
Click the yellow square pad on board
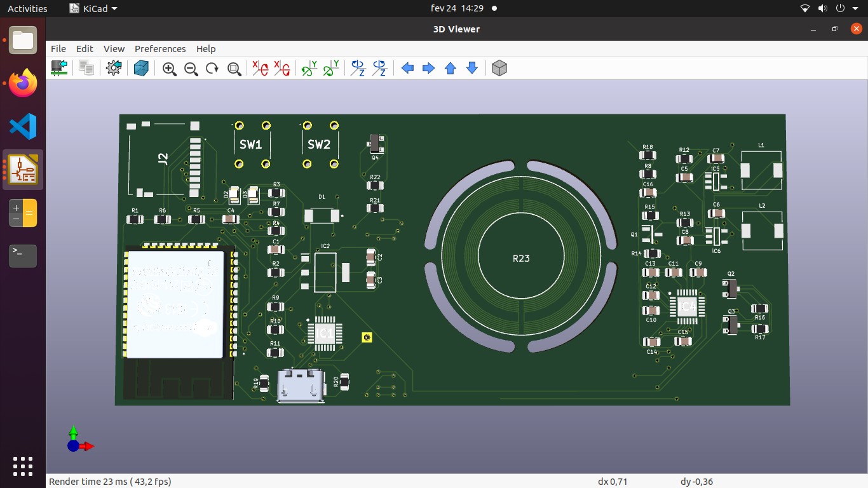367,337
